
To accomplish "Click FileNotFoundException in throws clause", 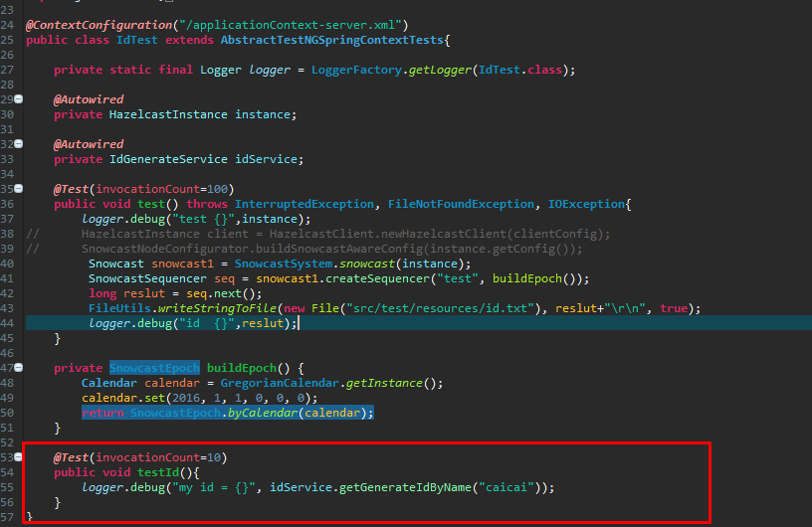I will pos(461,204).
